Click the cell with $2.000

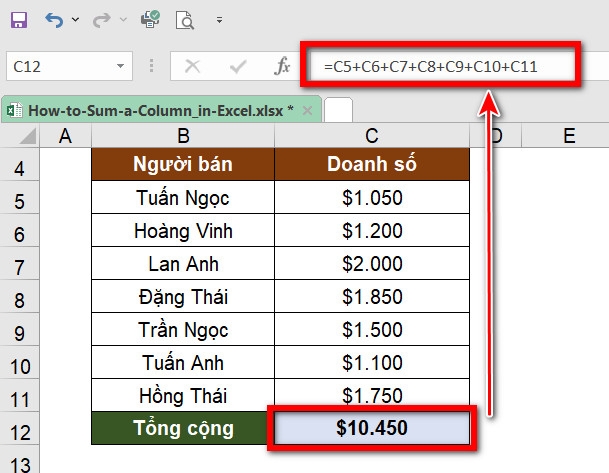tap(372, 263)
